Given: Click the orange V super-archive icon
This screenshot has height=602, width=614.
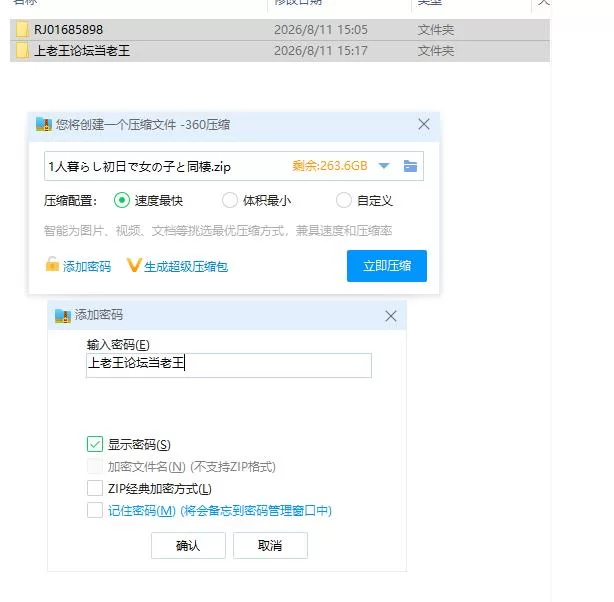Looking at the screenshot, I should (x=134, y=266).
